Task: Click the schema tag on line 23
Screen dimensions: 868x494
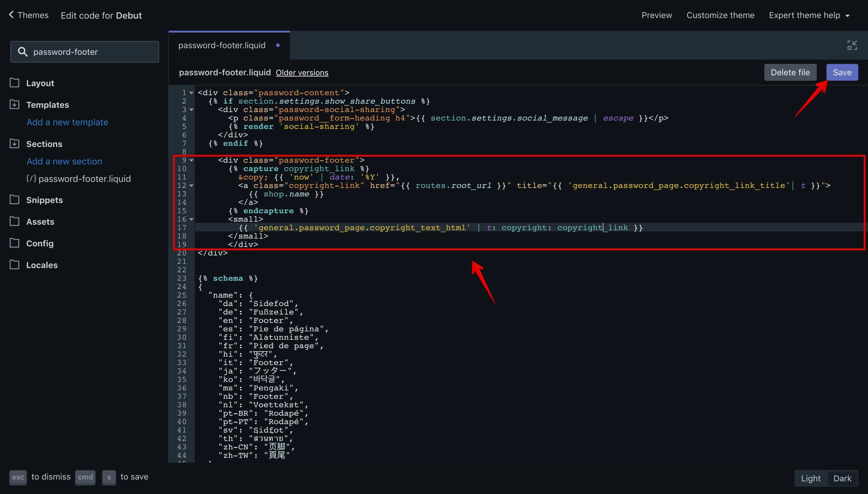Action: click(x=228, y=278)
